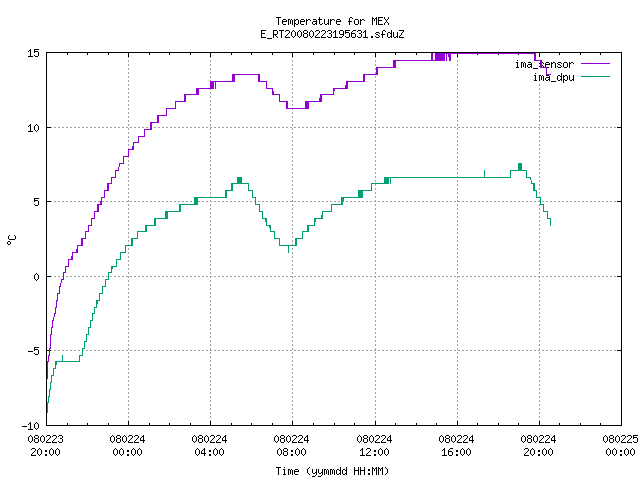Click the y-axis label 0
This screenshot has width=640, height=480.
point(36,277)
